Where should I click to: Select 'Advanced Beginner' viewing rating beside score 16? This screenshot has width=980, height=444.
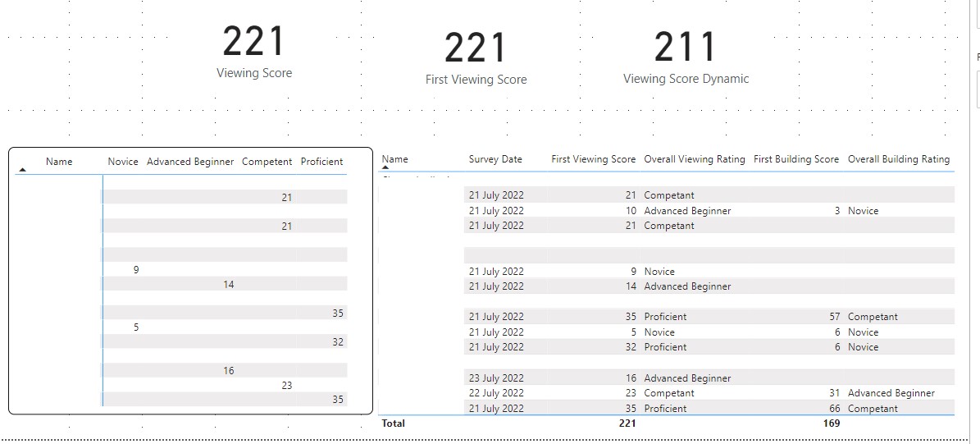(x=687, y=378)
